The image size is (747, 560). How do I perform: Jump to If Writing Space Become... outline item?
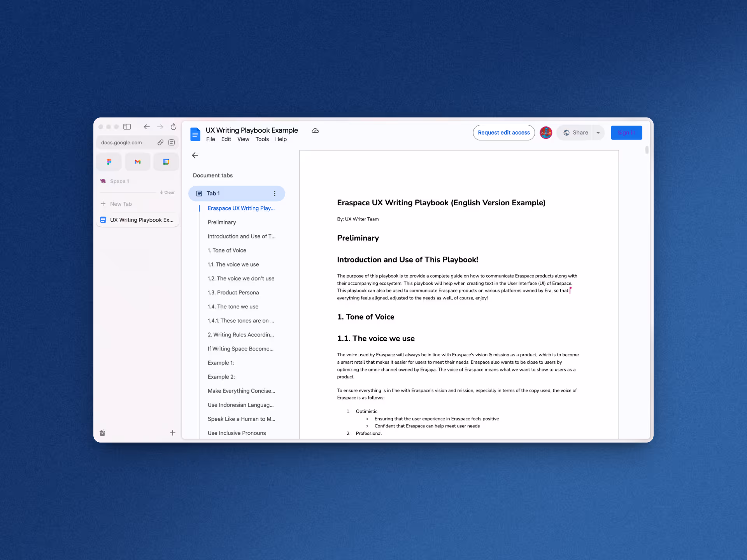[x=240, y=349]
